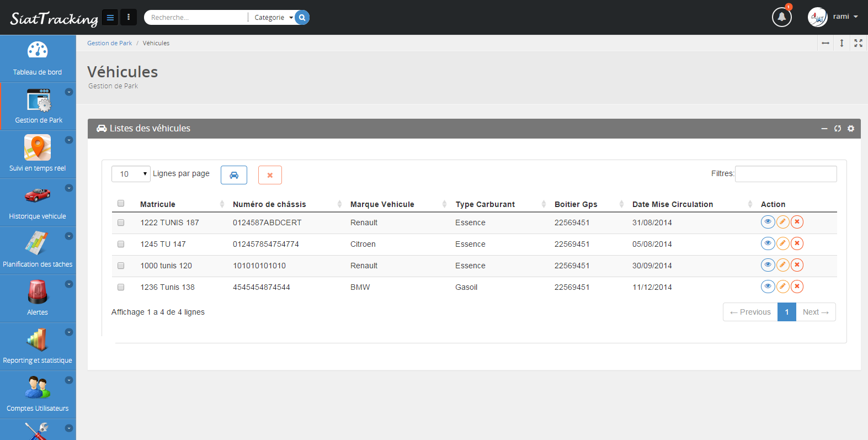
Task: Delete vehicle 1236 Tunis 138
Action: (x=797, y=287)
